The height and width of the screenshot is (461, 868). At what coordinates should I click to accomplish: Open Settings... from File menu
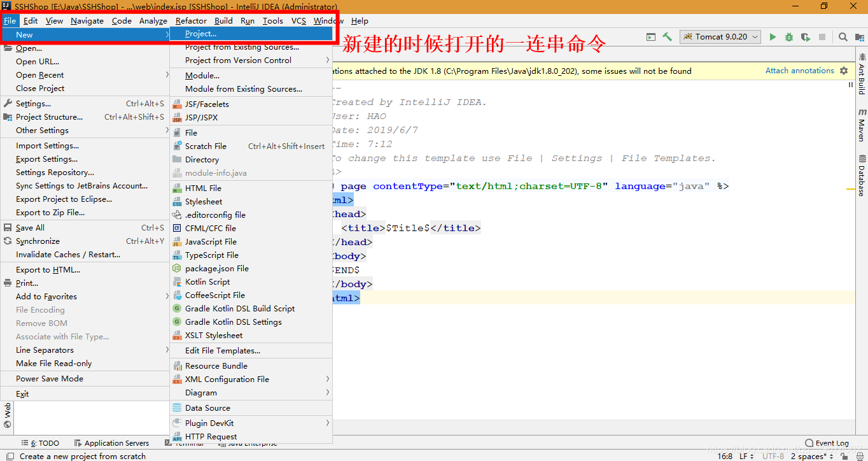point(85,104)
